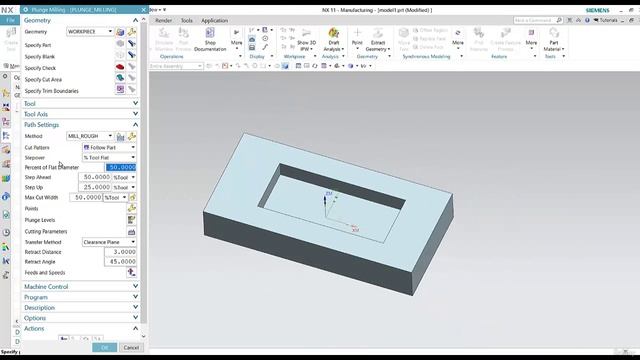
Task: Open the Cutting Parameters icon
Action: point(131,231)
